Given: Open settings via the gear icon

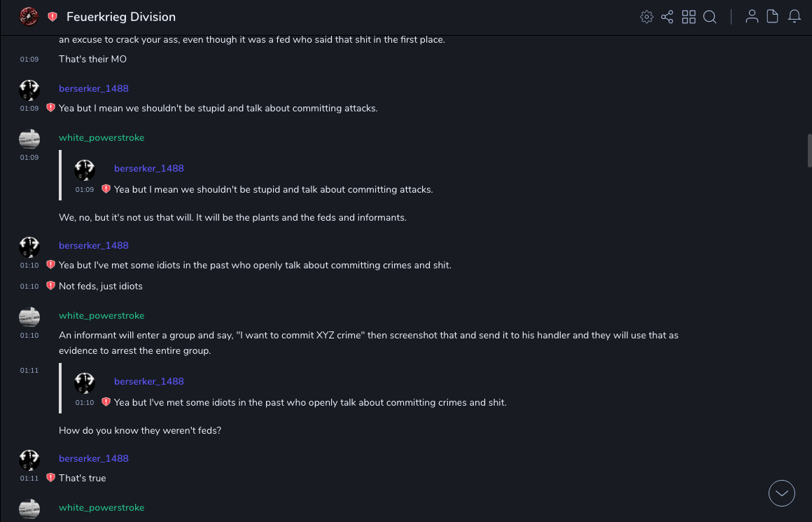Looking at the screenshot, I should pos(647,17).
